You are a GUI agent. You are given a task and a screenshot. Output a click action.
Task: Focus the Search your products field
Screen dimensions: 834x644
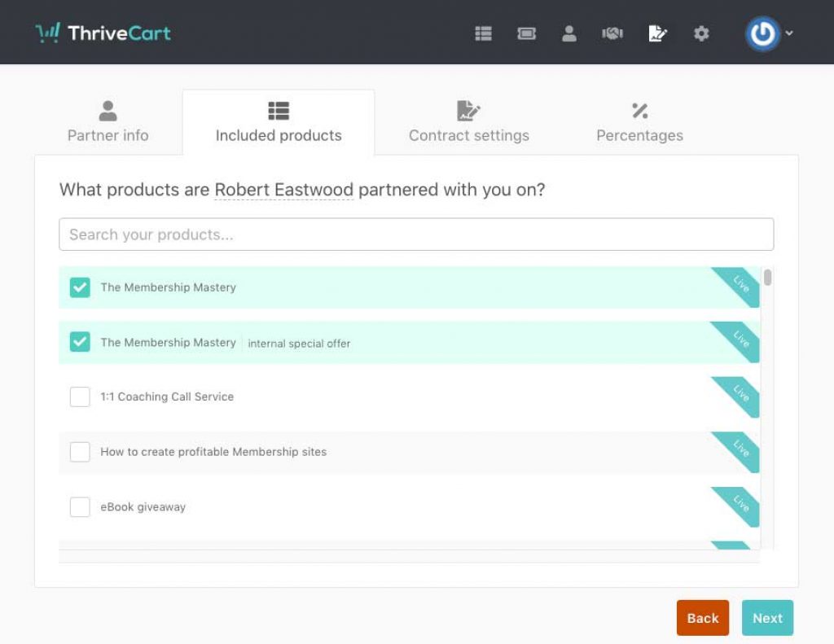coord(416,234)
